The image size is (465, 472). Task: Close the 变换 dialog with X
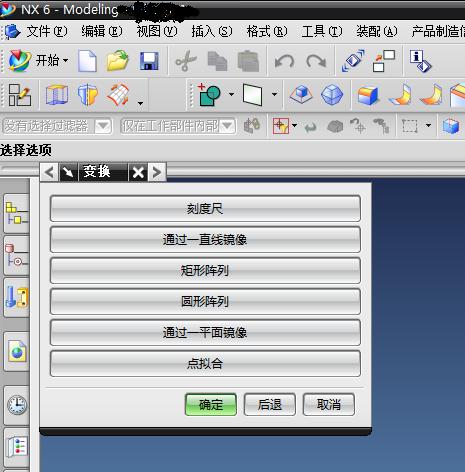coord(138,172)
